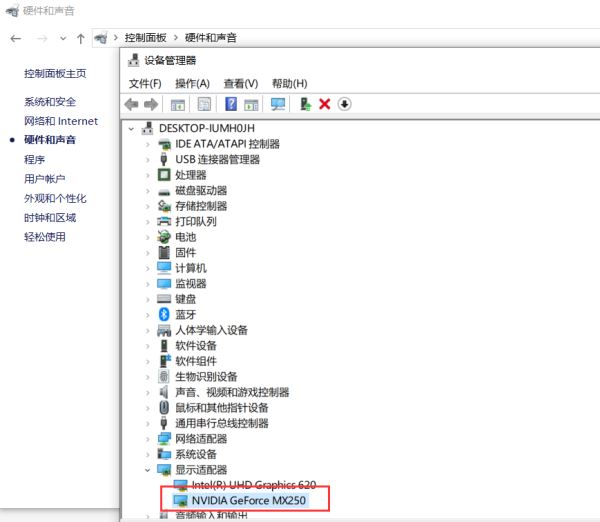600x522 pixels.
Task: Open the 外观和个性化 category link
Action: [x=55, y=198]
